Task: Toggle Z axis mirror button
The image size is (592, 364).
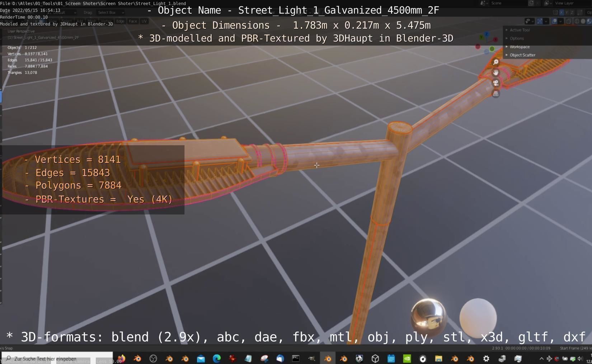Action: (x=572, y=13)
